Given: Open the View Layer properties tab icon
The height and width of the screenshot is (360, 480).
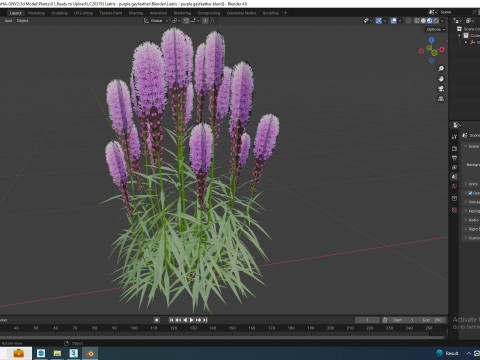Looking at the screenshot, I should pyautogui.click(x=454, y=167).
